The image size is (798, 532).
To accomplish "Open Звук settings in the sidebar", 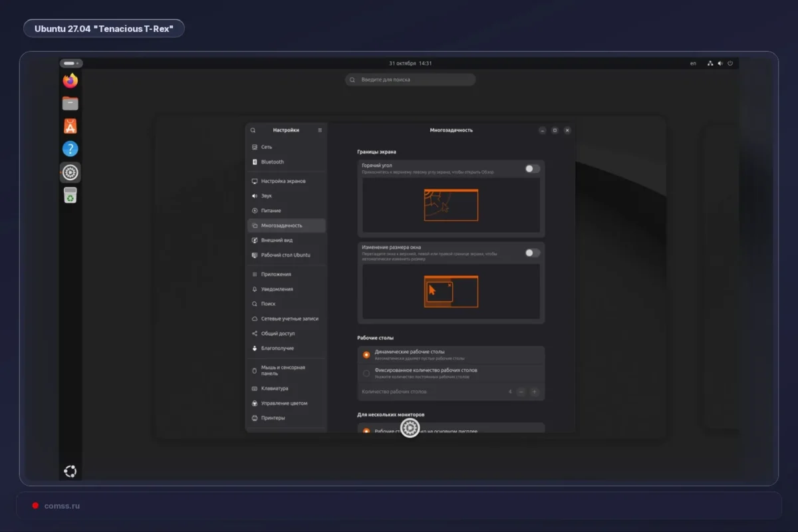I will click(287, 196).
